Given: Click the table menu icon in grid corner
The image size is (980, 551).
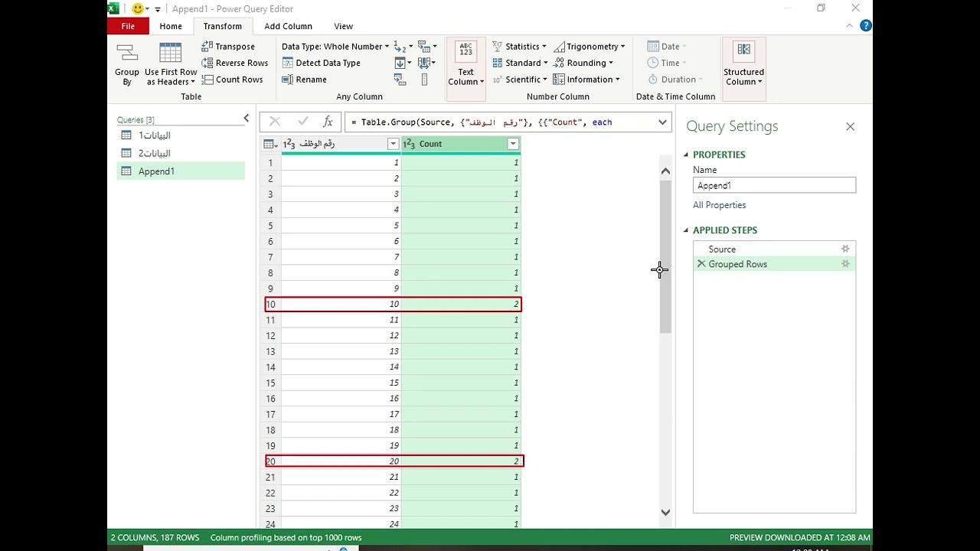Looking at the screenshot, I should pos(270,144).
